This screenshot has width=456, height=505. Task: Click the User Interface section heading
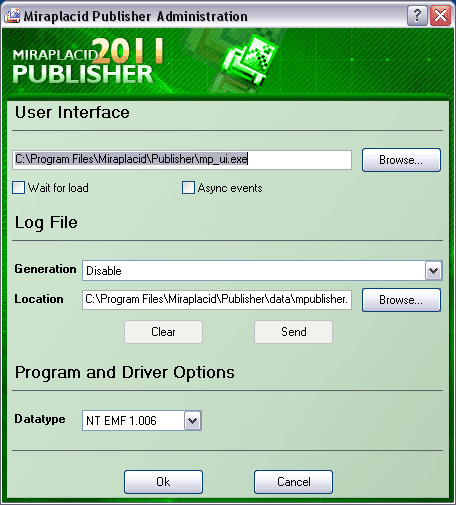(x=72, y=112)
